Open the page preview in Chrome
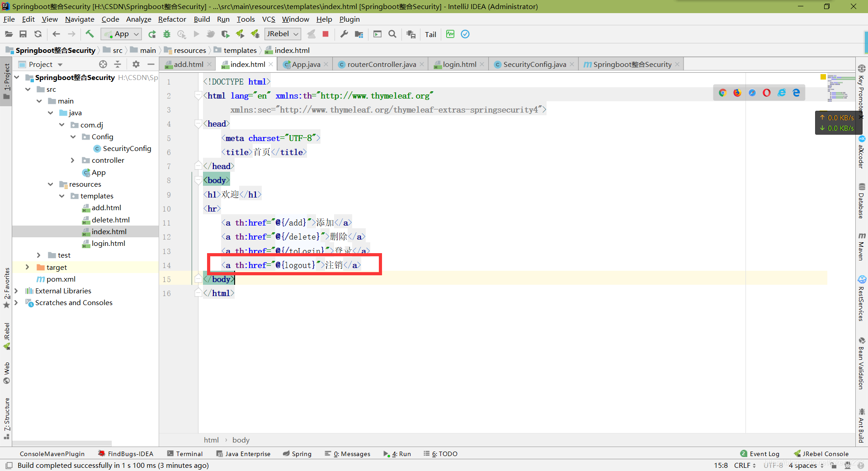The image size is (868, 471). [722, 93]
